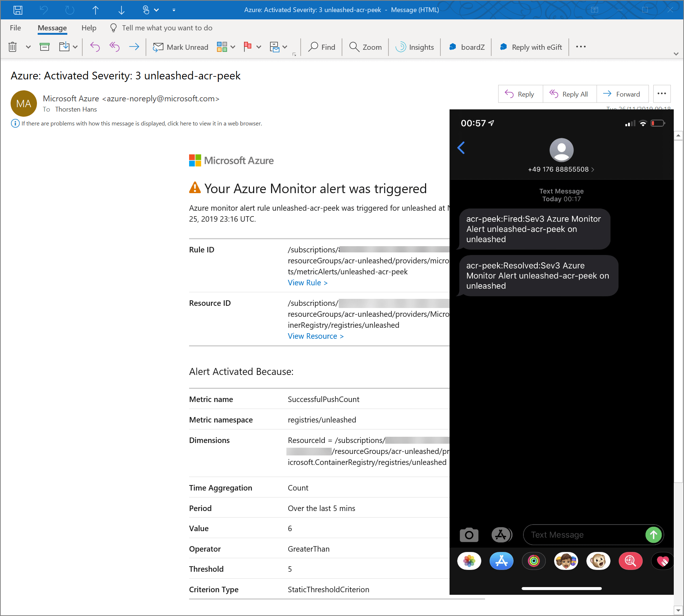
Task: Open the camera in Messages
Action: point(469,534)
